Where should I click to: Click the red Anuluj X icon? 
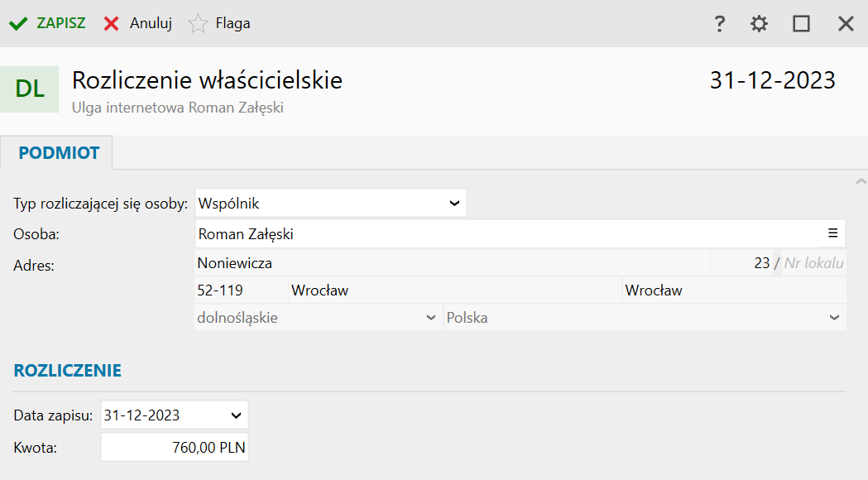coord(112,23)
